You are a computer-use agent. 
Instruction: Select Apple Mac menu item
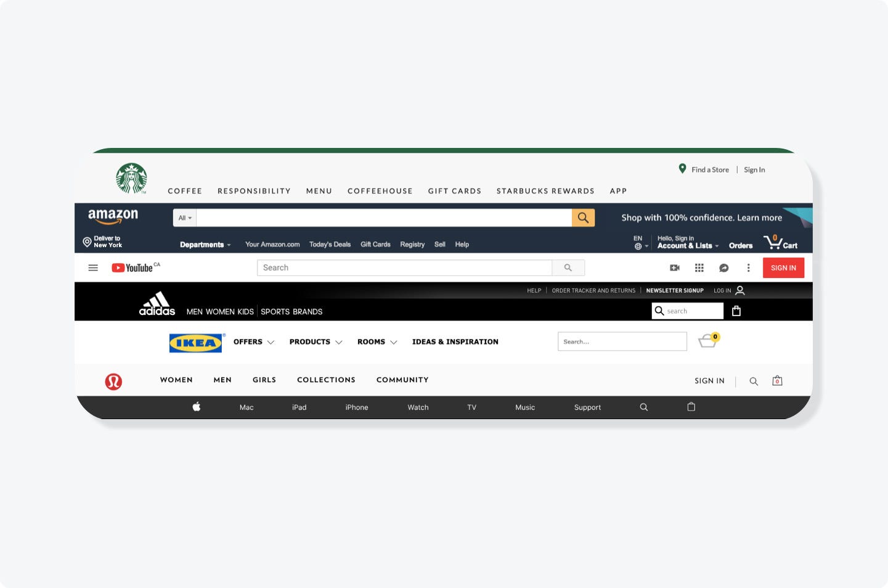click(246, 407)
